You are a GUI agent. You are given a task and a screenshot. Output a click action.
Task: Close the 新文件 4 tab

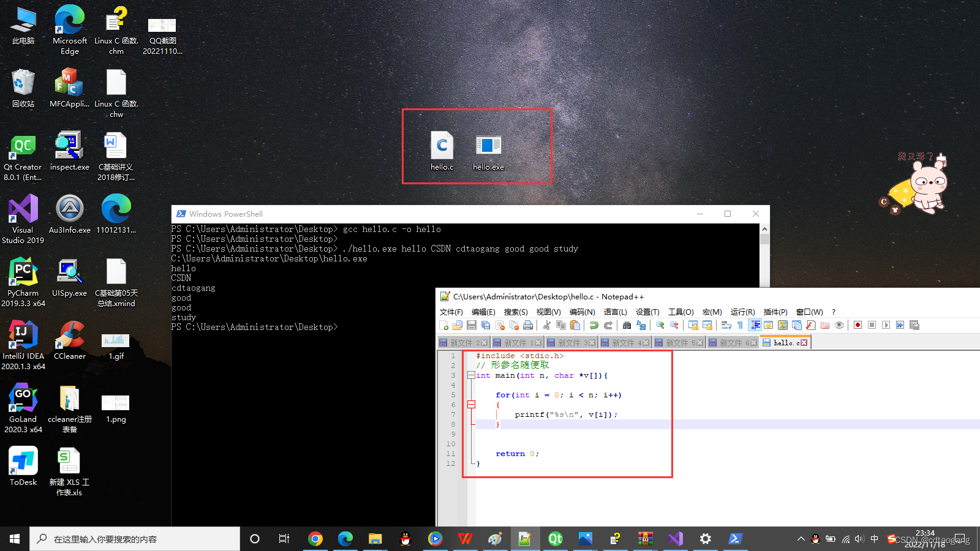[646, 343]
